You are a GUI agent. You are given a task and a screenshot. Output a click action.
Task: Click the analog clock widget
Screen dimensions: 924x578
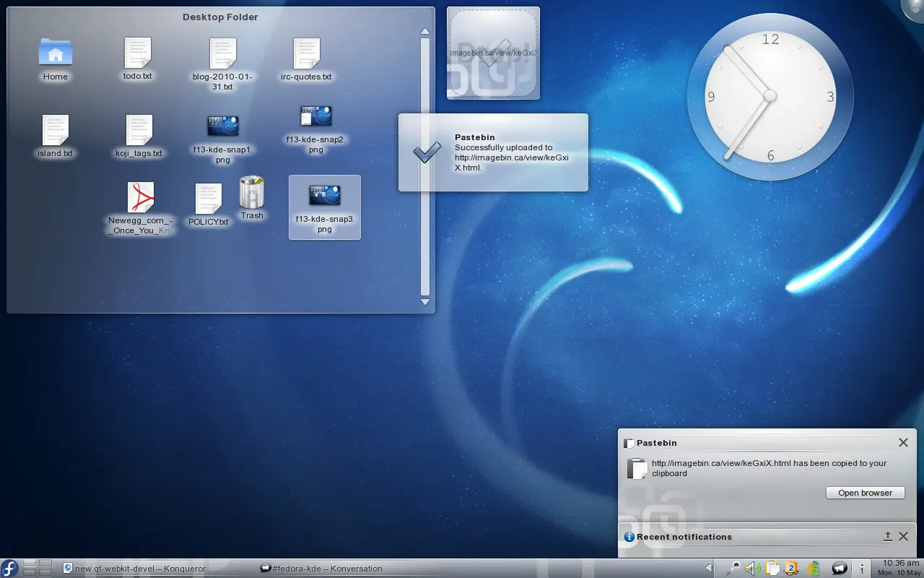770,95
